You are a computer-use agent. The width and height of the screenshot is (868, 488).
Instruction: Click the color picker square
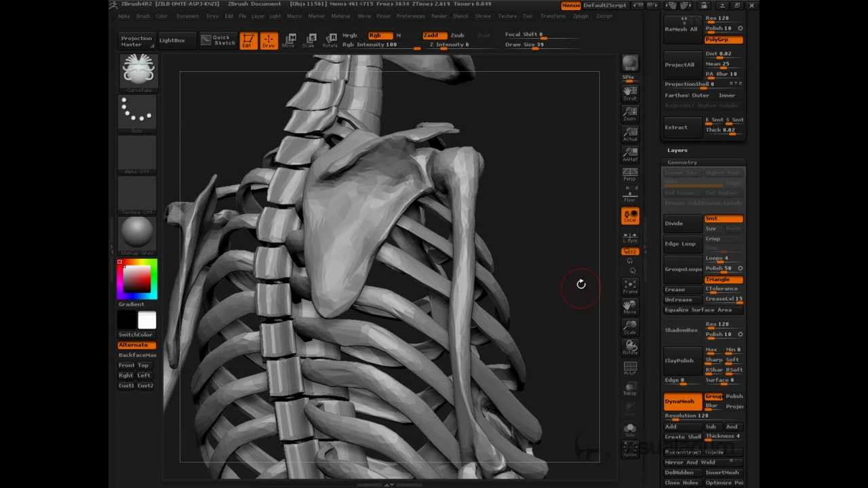pos(137,279)
